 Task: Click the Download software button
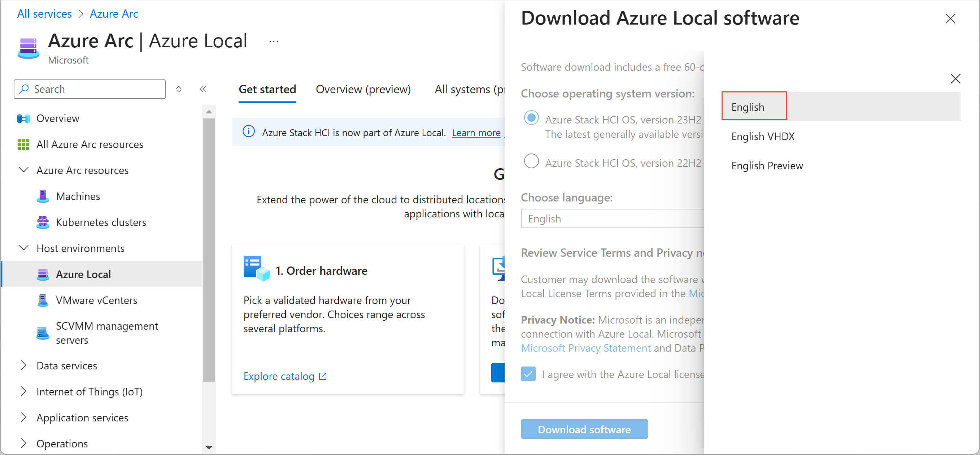[584, 429]
